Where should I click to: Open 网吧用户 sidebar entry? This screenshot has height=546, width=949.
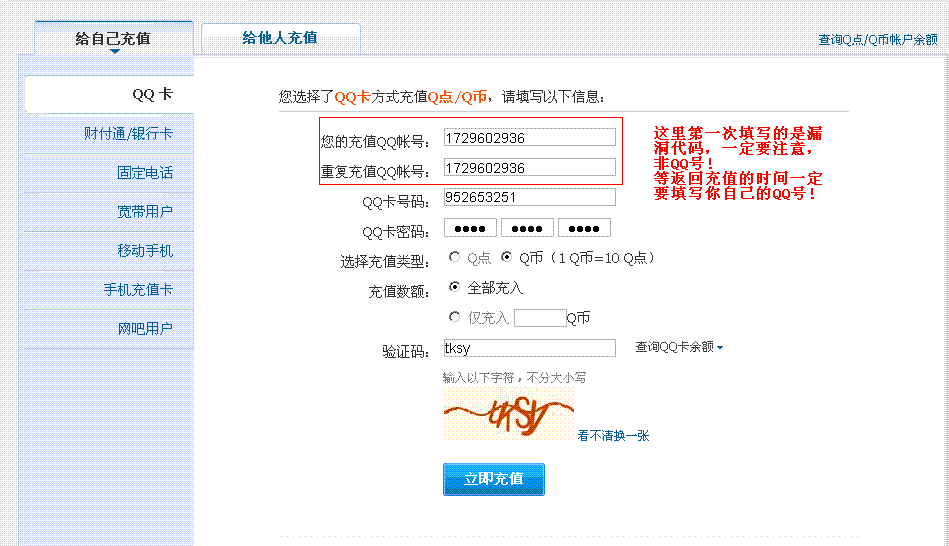coord(110,329)
